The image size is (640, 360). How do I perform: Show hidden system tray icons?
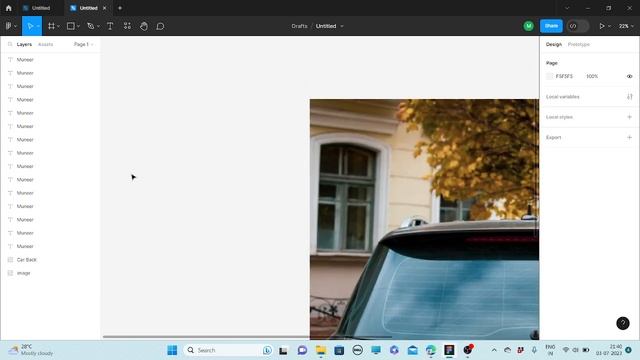tap(494, 350)
